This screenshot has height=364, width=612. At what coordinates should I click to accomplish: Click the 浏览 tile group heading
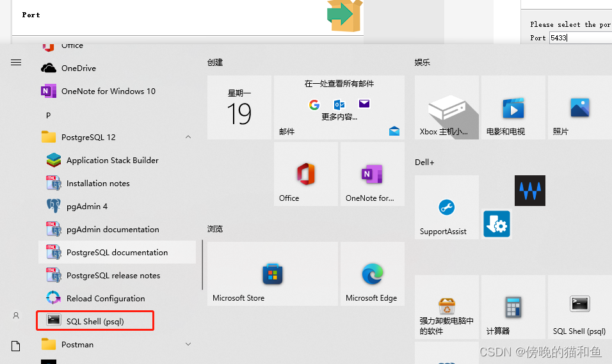pos(215,229)
